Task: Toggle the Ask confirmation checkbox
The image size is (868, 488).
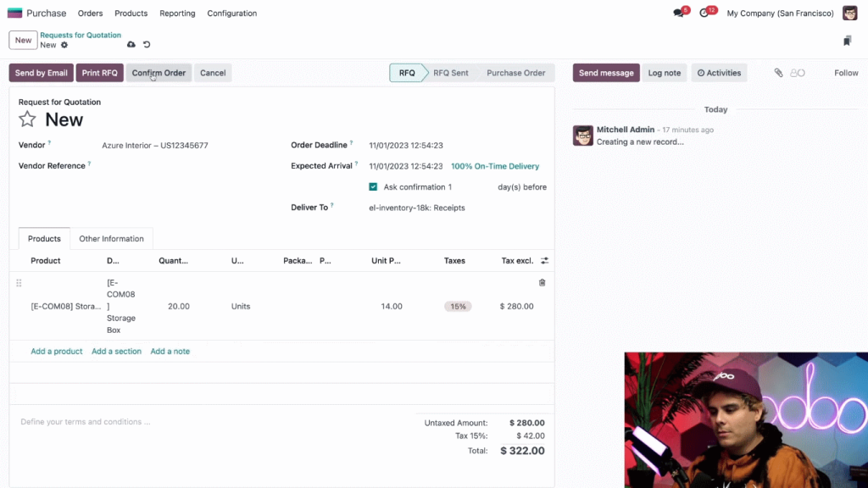Action: coord(373,187)
